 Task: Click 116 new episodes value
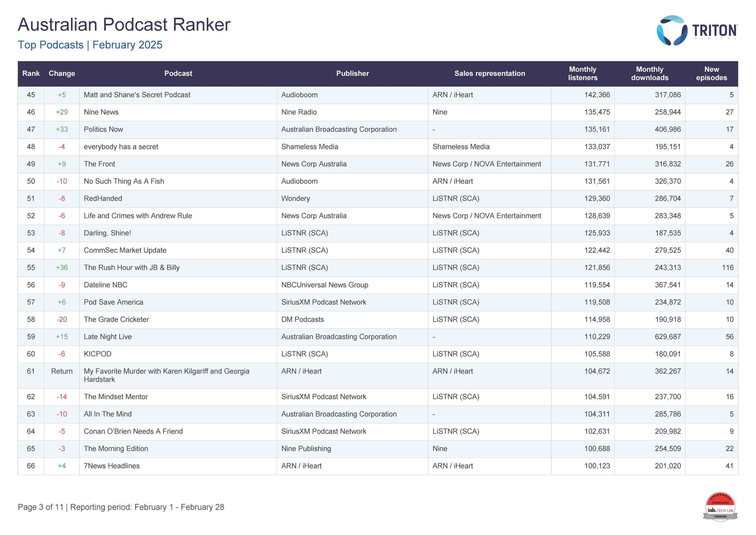point(728,268)
